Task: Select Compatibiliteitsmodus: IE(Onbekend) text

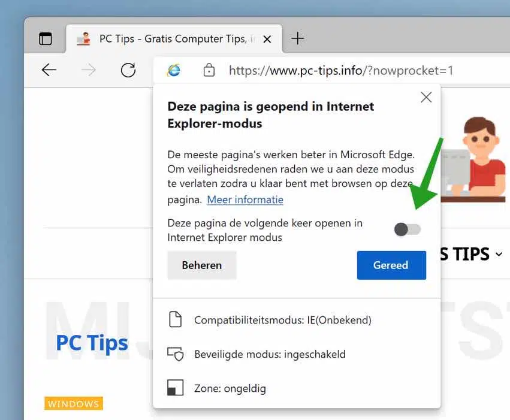Action: [x=283, y=320]
